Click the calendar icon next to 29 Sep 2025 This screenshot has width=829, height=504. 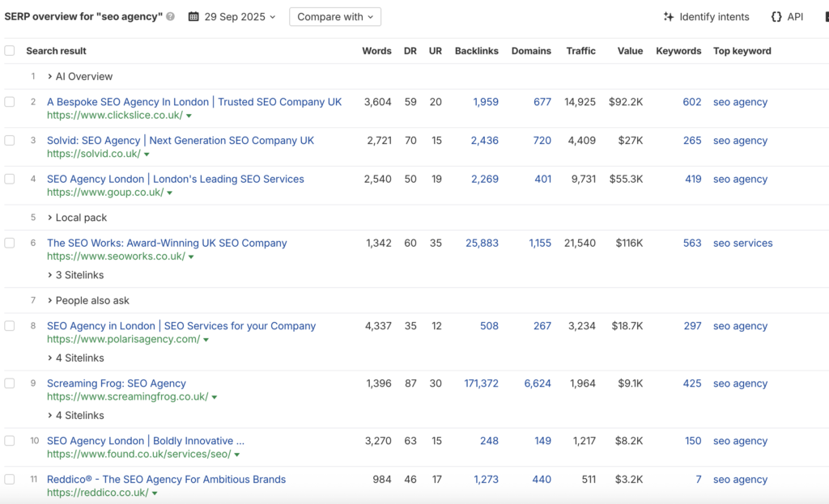tap(193, 17)
